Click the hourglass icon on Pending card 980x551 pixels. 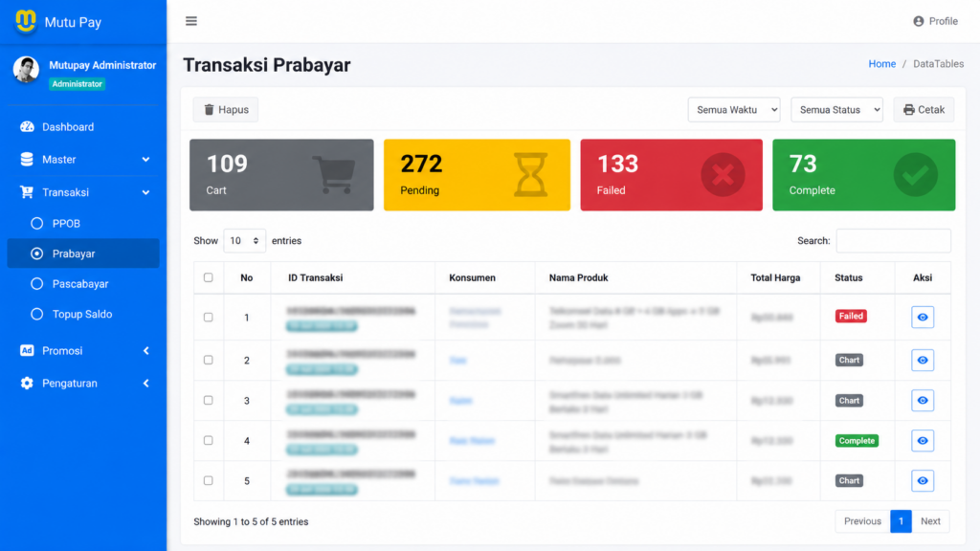530,175
